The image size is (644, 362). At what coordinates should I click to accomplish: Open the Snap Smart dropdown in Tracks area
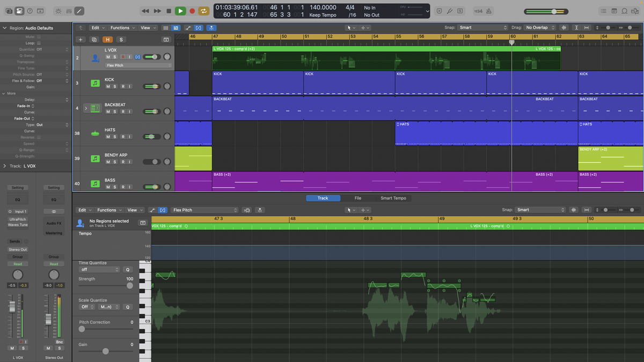pos(483,28)
